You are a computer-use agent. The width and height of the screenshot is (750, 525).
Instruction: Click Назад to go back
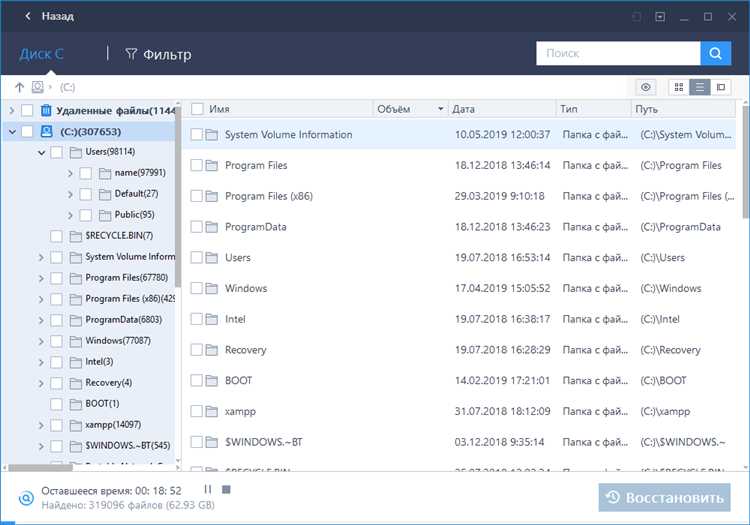point(57,16)
